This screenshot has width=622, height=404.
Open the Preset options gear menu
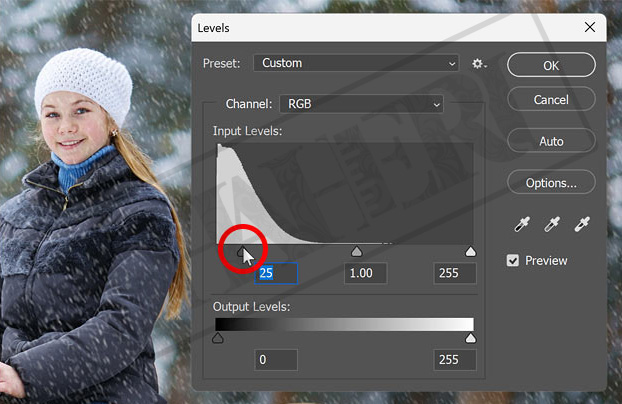[479, 64]
